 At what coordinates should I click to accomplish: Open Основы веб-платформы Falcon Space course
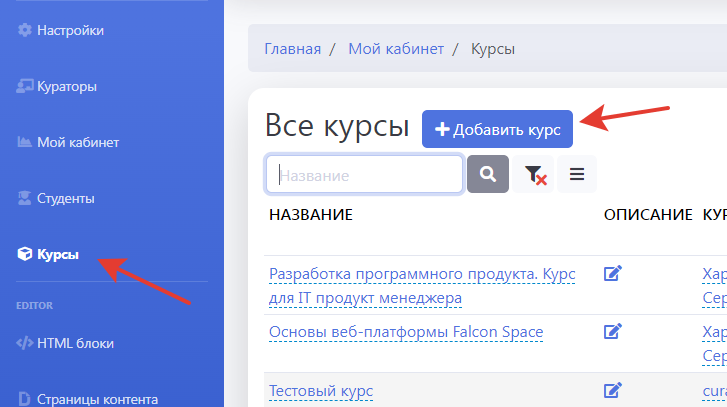click(405, 332)
